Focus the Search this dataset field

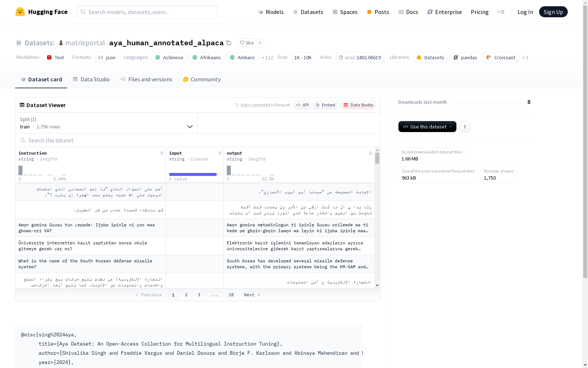tap(198, 140)
